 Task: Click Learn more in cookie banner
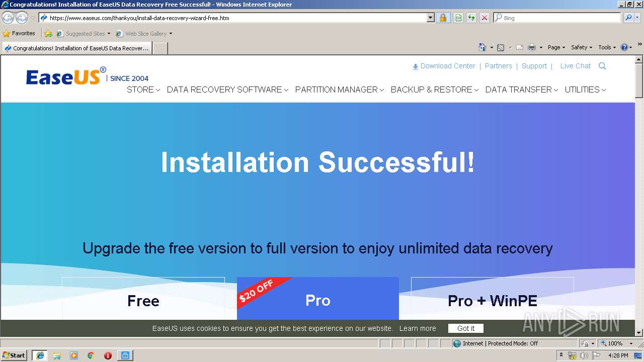click(x=418, y=328)
